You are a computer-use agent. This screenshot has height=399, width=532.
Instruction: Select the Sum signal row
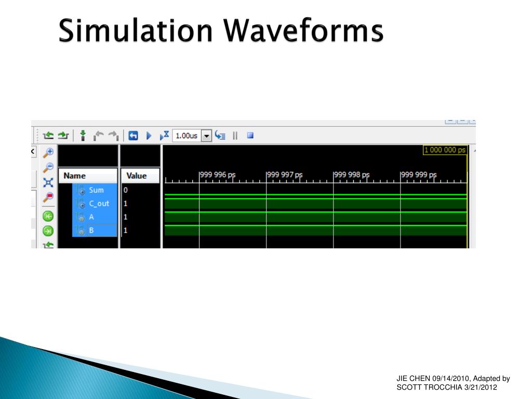(95, 190)
